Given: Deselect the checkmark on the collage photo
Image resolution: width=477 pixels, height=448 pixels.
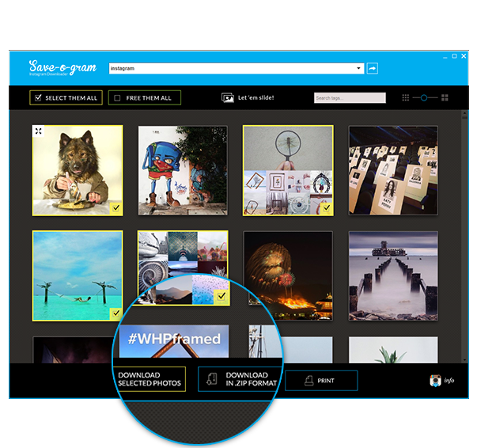Looking at the screenshot, I should click(x=221, y=297).
